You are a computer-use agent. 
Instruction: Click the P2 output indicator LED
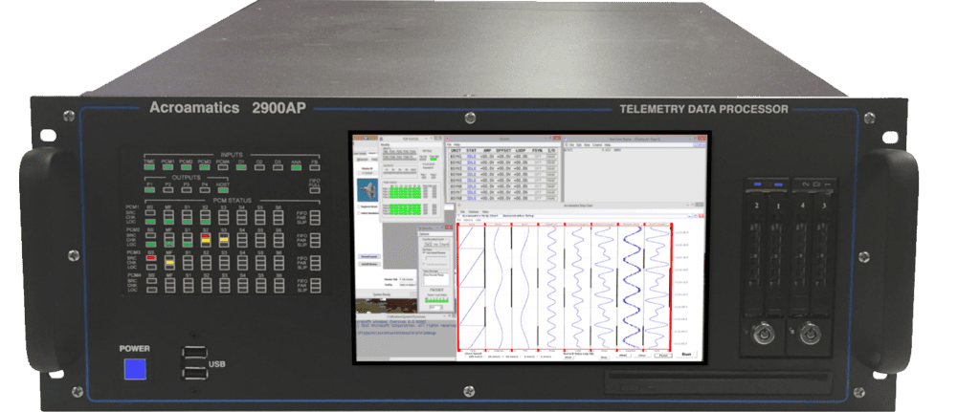pyautogui.click(x=167, y=190)
